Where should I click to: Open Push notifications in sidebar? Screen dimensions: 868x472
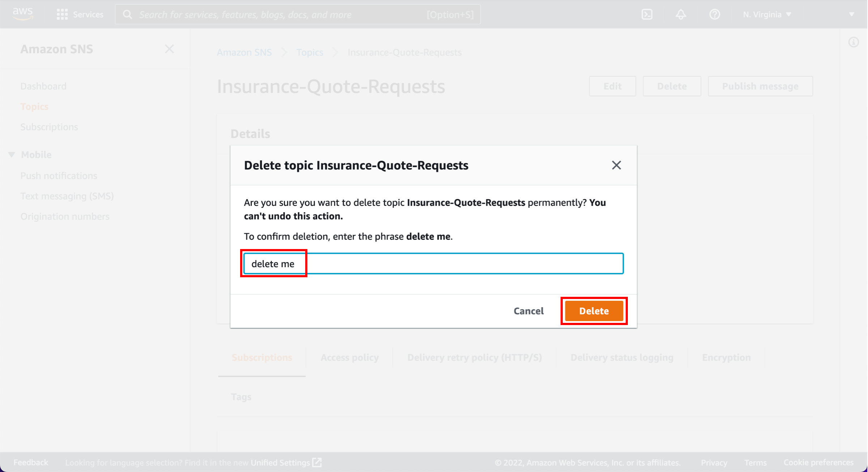tap(59, 176)
